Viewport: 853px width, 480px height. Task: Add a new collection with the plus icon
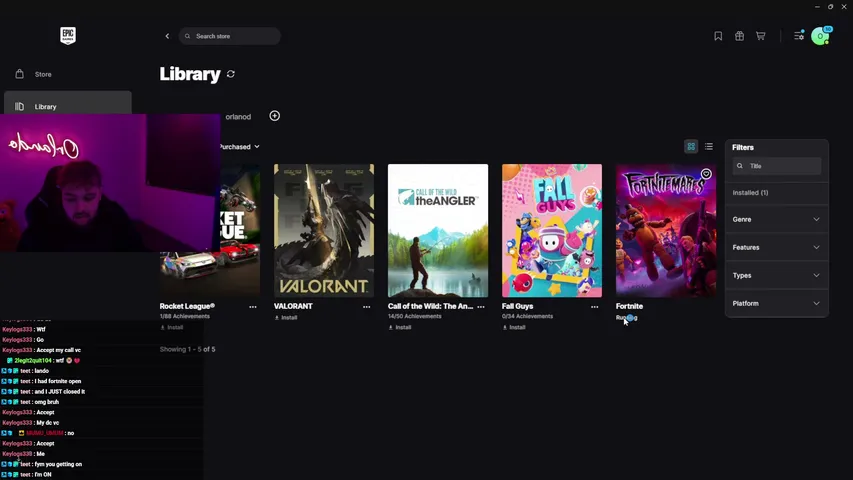275,116
